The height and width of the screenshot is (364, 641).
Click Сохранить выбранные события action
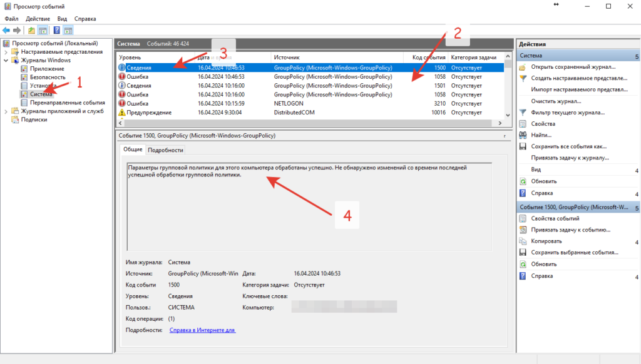pos(575,253)
